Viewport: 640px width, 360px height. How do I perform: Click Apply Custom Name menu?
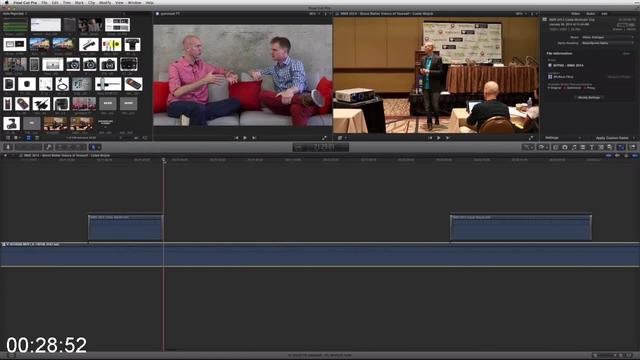click(614, 138)
